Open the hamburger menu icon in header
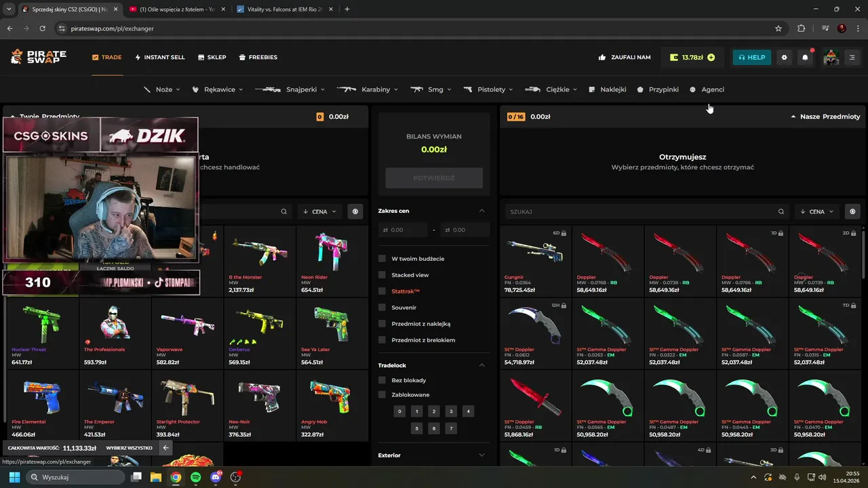 point(852,58)
